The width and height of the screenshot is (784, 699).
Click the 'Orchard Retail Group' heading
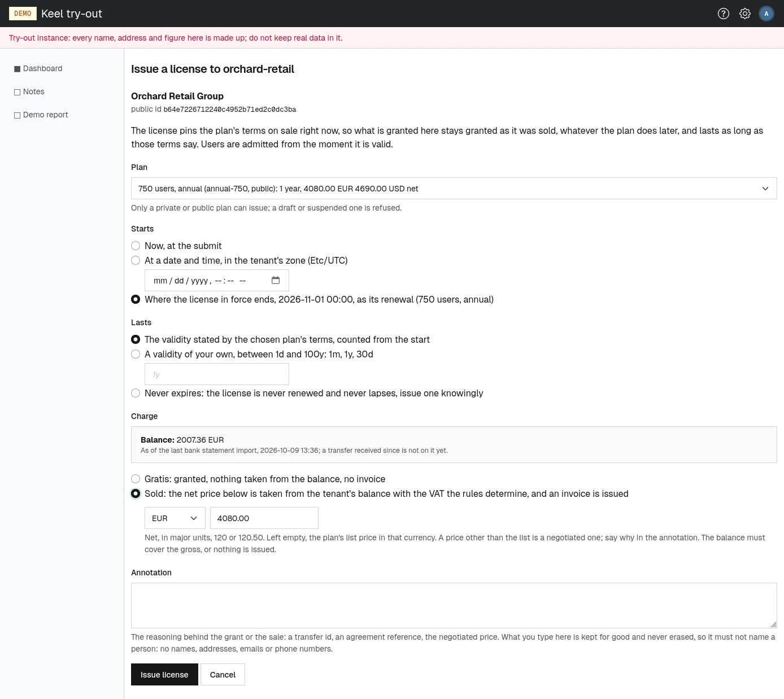177,96
